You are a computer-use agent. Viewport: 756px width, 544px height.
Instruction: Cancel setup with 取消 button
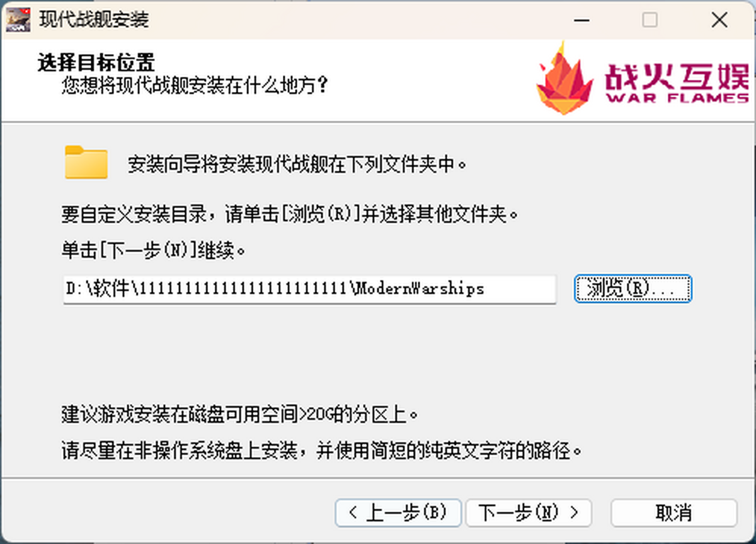click(x=673, y=513)
